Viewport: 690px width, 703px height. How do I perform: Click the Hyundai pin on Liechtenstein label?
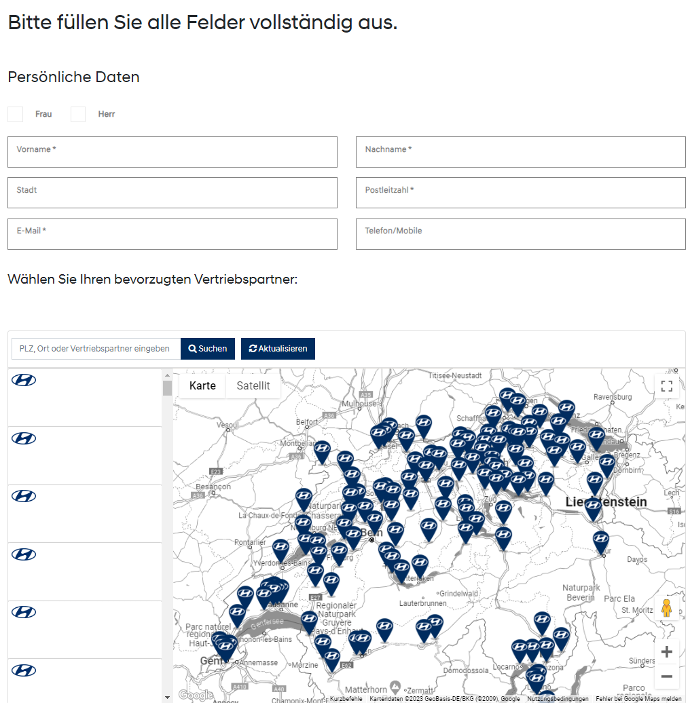click(x=593, y=508)
